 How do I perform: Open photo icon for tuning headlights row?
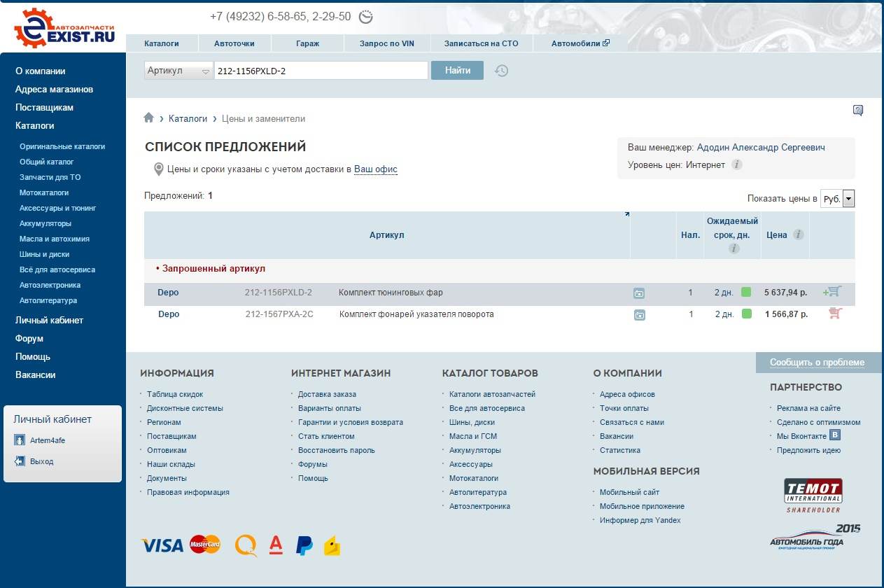[x=639, y=293]
